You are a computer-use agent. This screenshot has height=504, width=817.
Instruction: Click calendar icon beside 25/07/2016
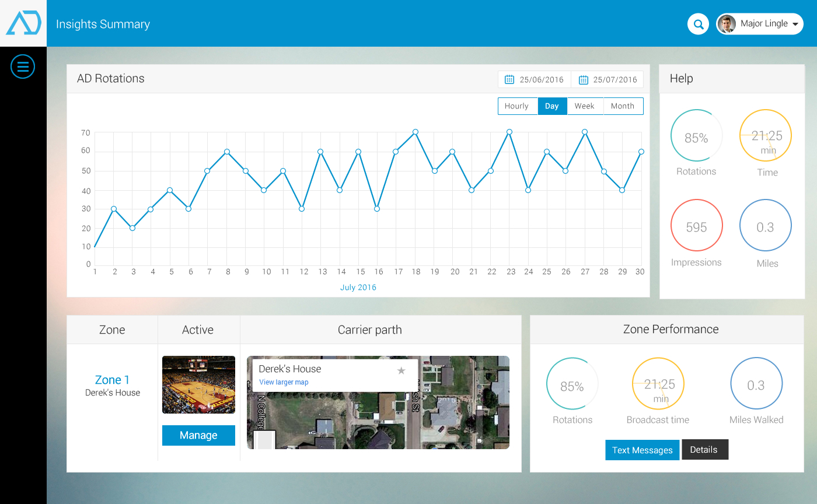[582, 79]
